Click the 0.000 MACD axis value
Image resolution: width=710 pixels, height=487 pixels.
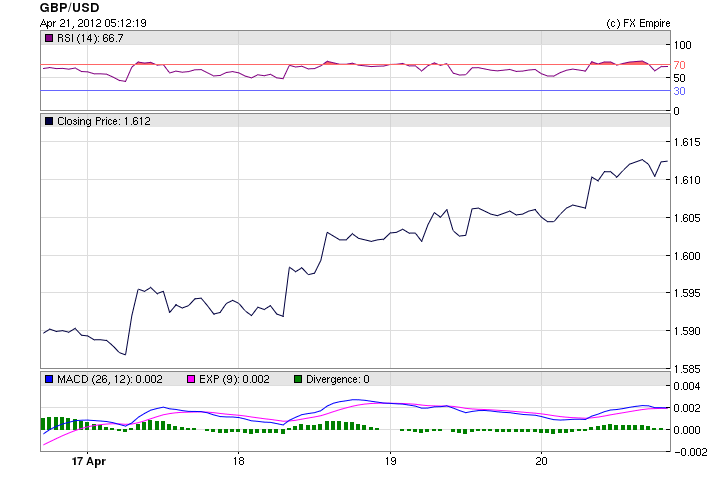687,430
